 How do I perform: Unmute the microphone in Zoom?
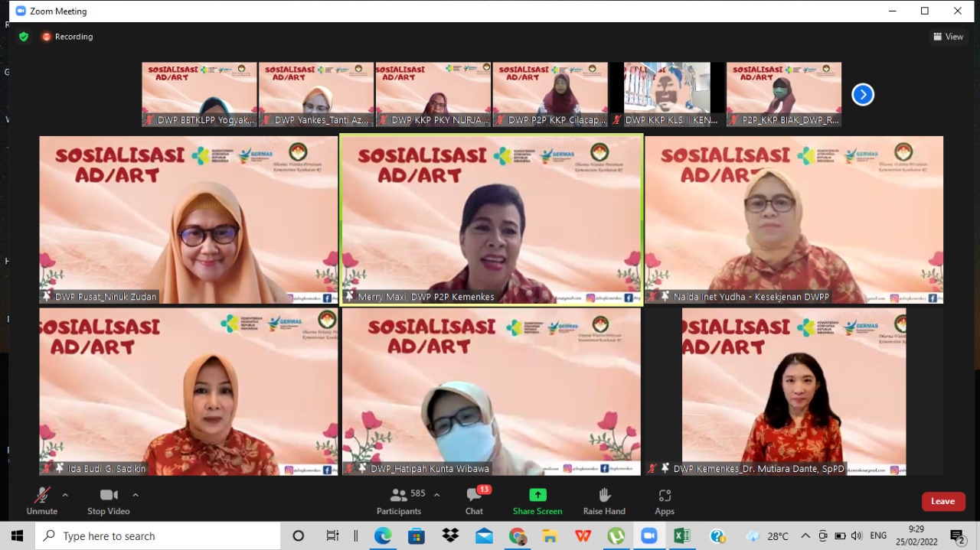[41, 501]
